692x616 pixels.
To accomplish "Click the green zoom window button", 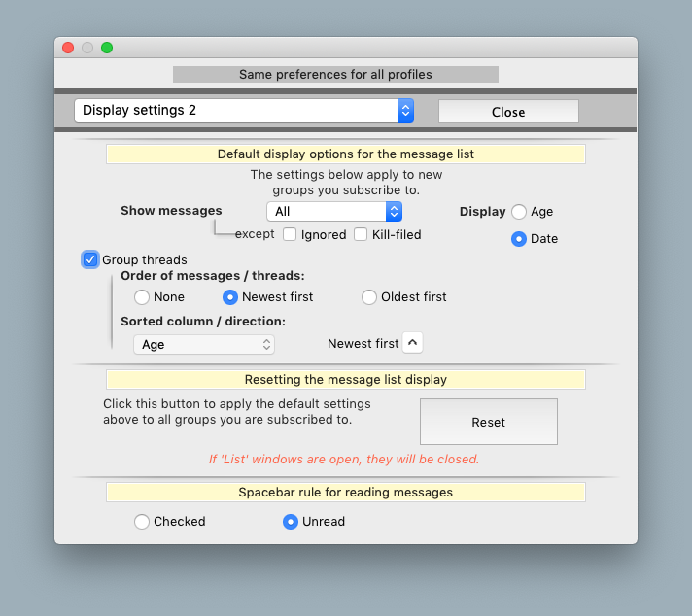I will coord(107,48).
